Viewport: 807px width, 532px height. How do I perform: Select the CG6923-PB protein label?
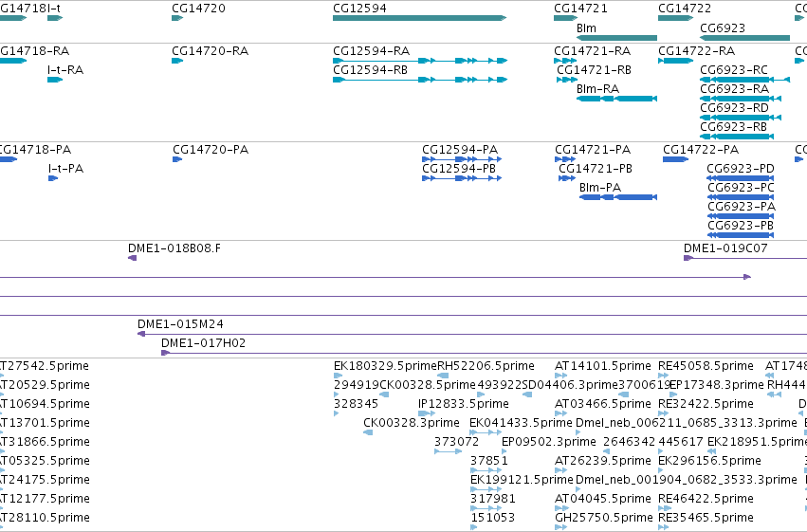point(741,226)
